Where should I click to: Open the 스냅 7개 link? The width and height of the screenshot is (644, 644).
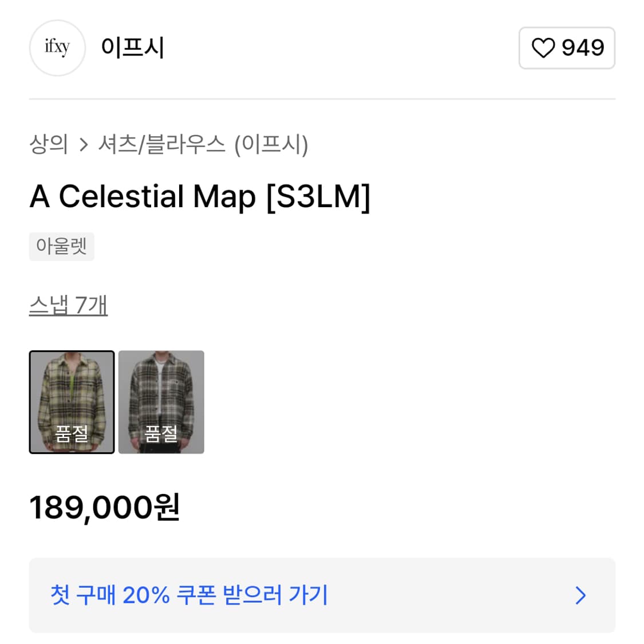[x=68, y=305]
